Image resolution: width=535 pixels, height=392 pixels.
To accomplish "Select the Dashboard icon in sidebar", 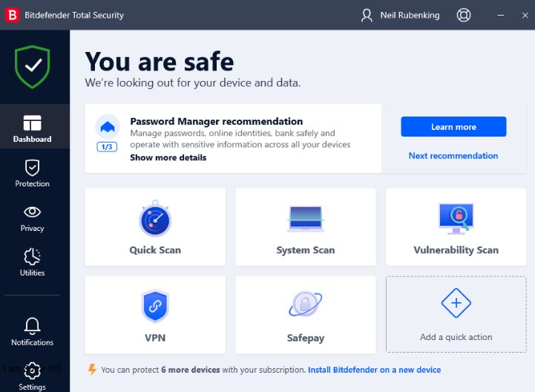I will (33, 123).
